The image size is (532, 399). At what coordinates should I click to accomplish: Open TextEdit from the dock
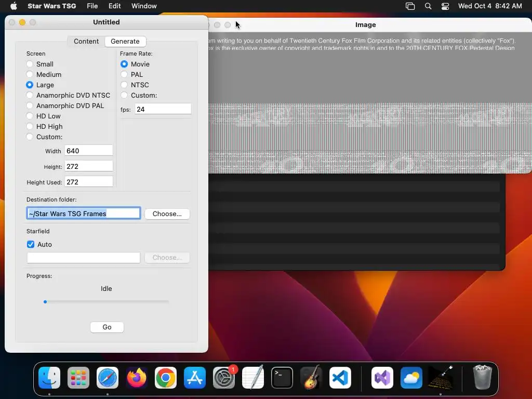(x=253, y=378)
